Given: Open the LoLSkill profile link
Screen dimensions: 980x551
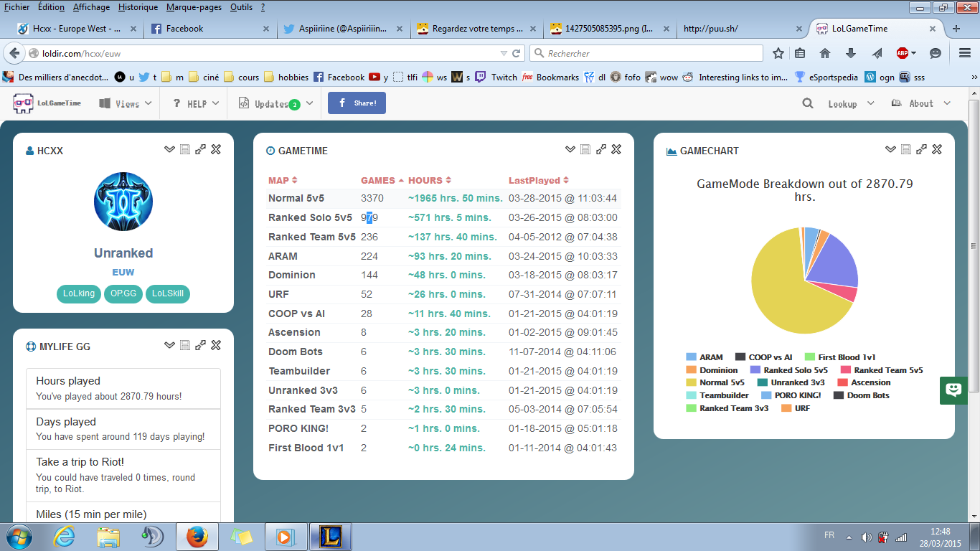Looking at the screenshot, I should click(x=168, y=293).
